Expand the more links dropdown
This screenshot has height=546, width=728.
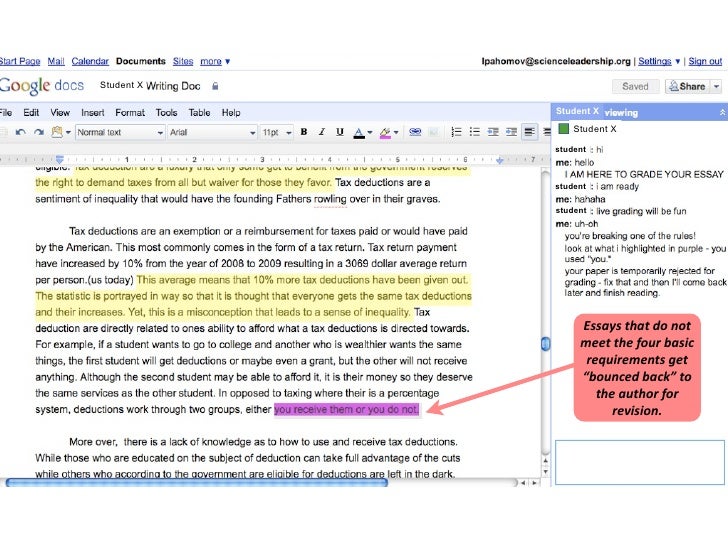215,61
